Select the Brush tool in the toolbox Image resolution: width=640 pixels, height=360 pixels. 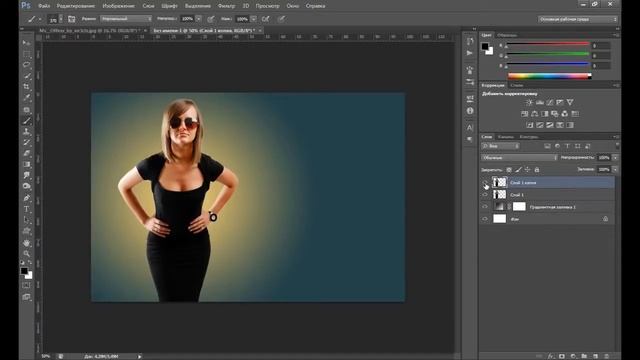pyautogui.click(x=27, y=120)
